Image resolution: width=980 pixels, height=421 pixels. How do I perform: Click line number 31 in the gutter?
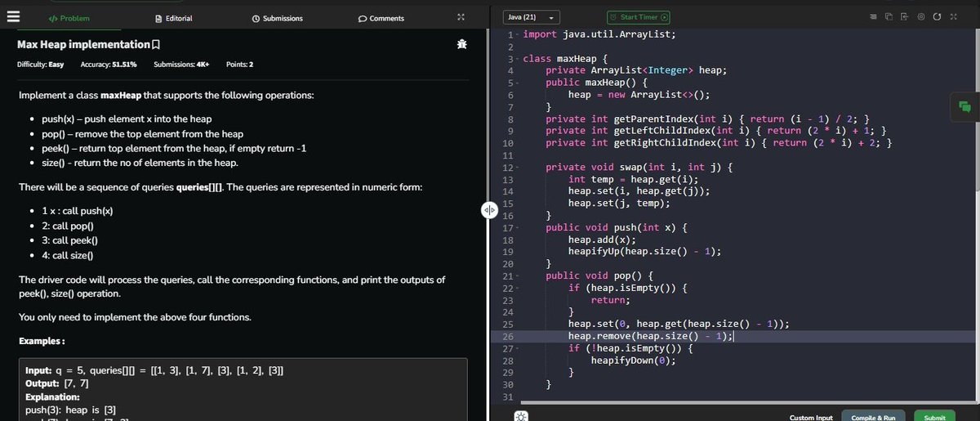click(508, 397)
